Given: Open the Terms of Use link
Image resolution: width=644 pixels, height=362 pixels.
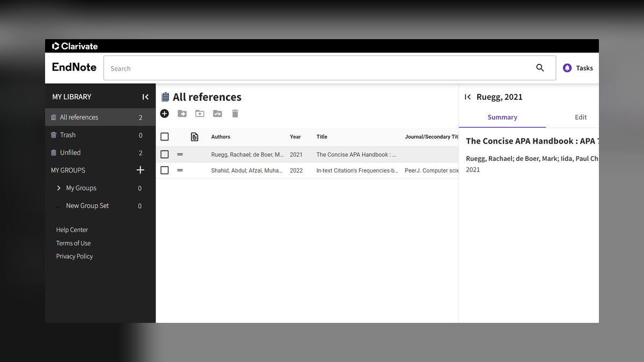Looking at the screenshot, I should pos(74,243).
